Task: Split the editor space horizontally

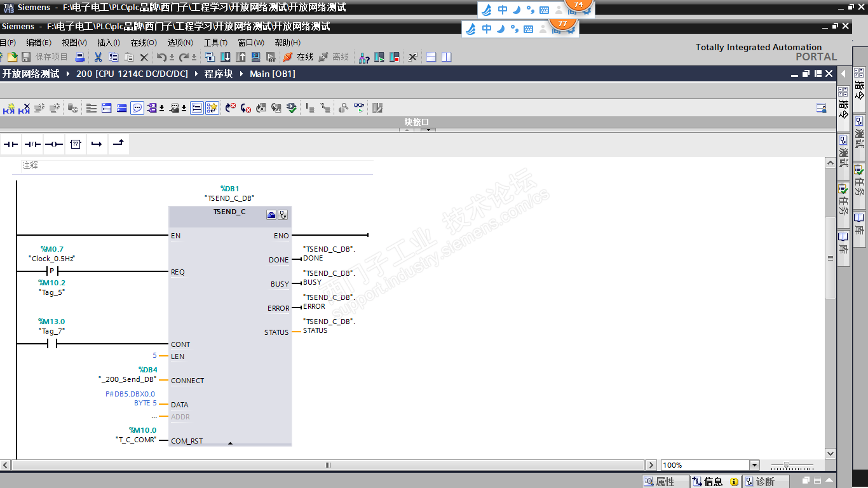Action: (x=431, y=57)
